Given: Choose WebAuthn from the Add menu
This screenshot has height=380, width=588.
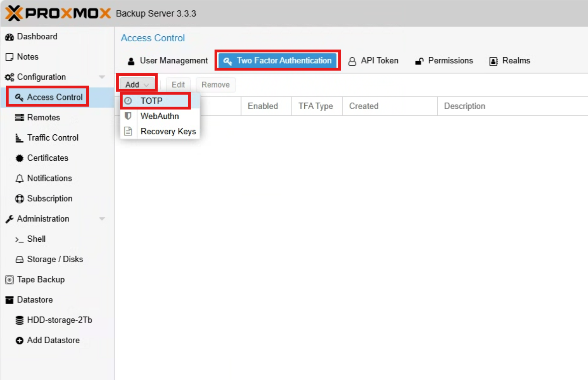Looking at the screenshot, I should 160,116.
